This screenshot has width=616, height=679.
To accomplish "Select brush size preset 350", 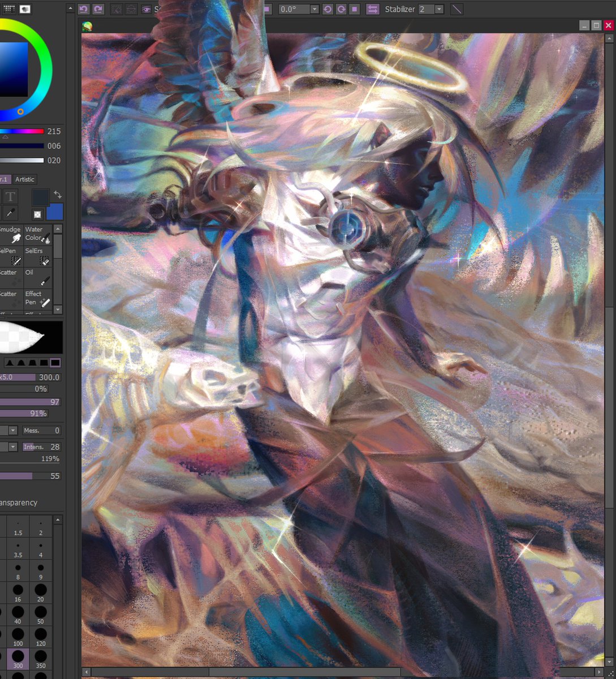I will pyautogui.click(x=41, y=660).
